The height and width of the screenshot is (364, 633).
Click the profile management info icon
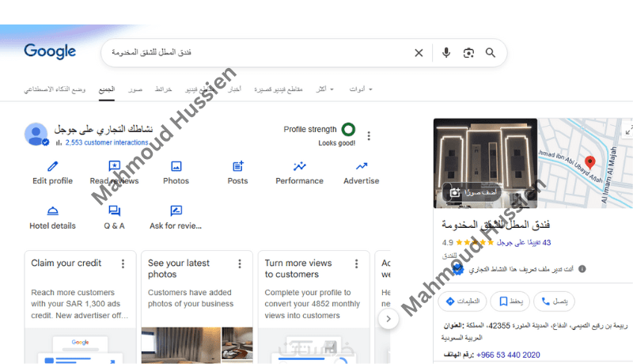[x=582, y=269]
